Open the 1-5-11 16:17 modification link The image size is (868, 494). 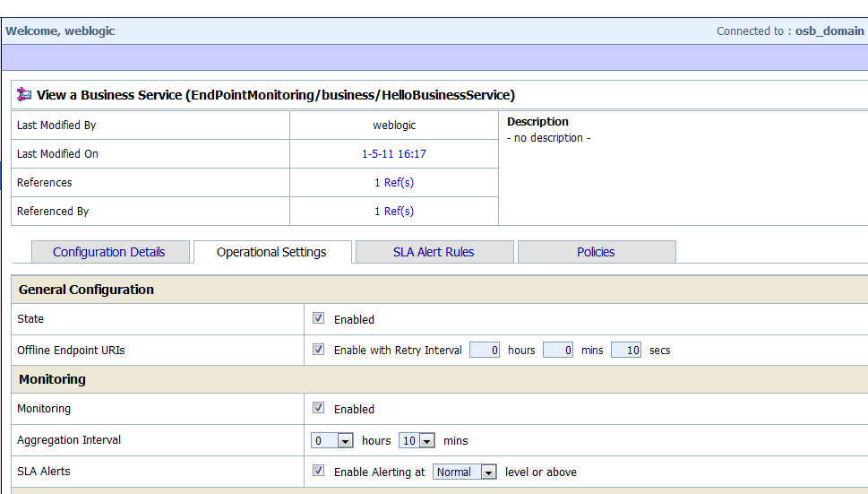coord(394,154)
